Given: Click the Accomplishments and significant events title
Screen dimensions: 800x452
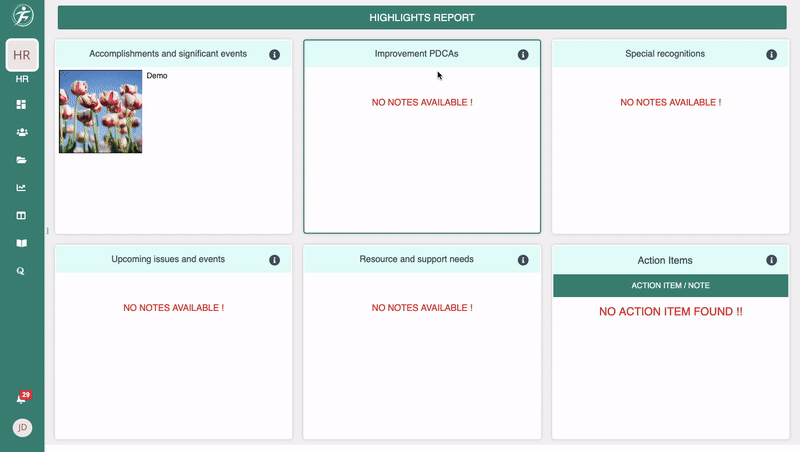Looking at the screenshot, I should coord(168,54).
